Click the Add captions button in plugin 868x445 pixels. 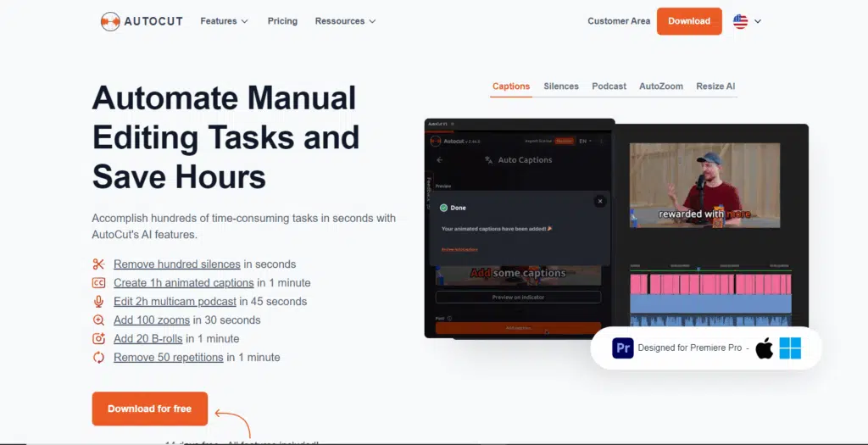(x=518, y=328)
